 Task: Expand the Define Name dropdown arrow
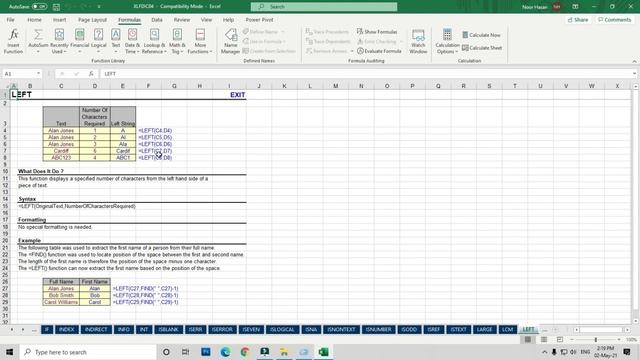283,31
